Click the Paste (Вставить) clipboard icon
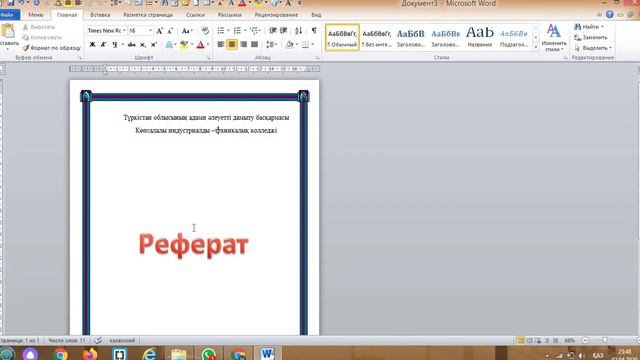The height and width of the screenshot is (360, 640). (8, 31)
